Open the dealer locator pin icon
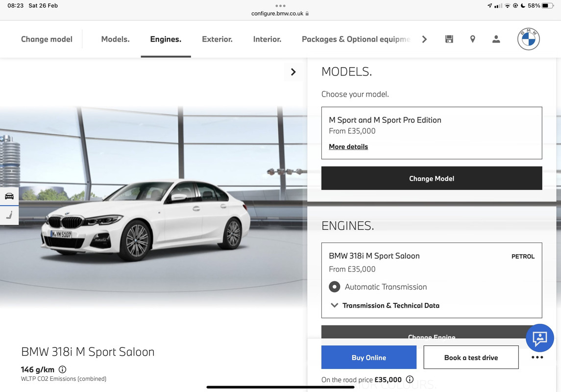The image size is (561, 392). coord(473,39)
